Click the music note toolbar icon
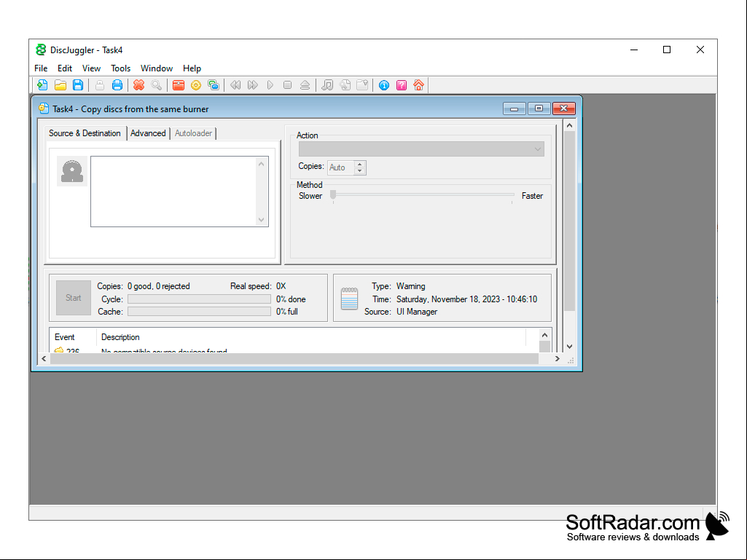747x560 pixels. [327, 85]
